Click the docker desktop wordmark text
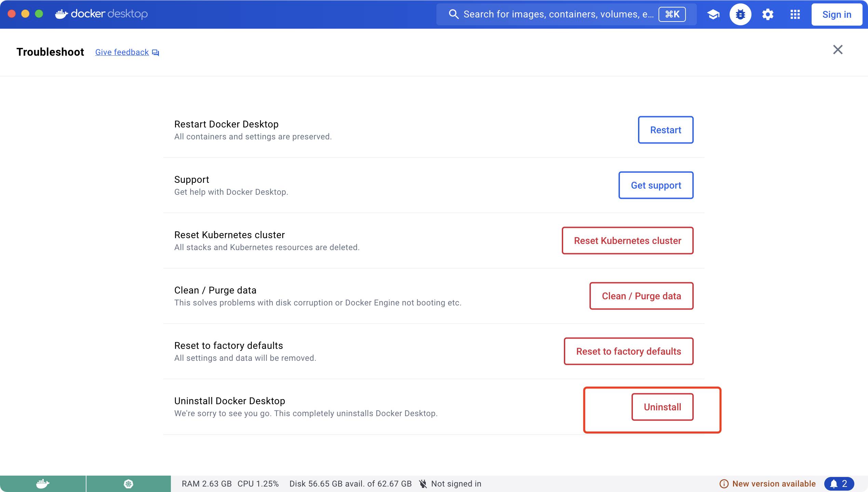Screen dimensions: 868x492 [109, 14]
